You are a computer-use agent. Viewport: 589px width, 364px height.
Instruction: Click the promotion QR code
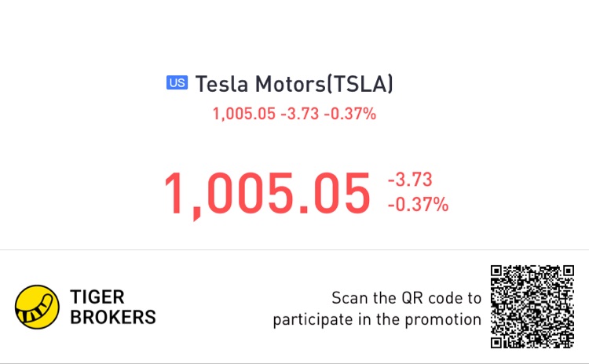[x=532, y=307]
